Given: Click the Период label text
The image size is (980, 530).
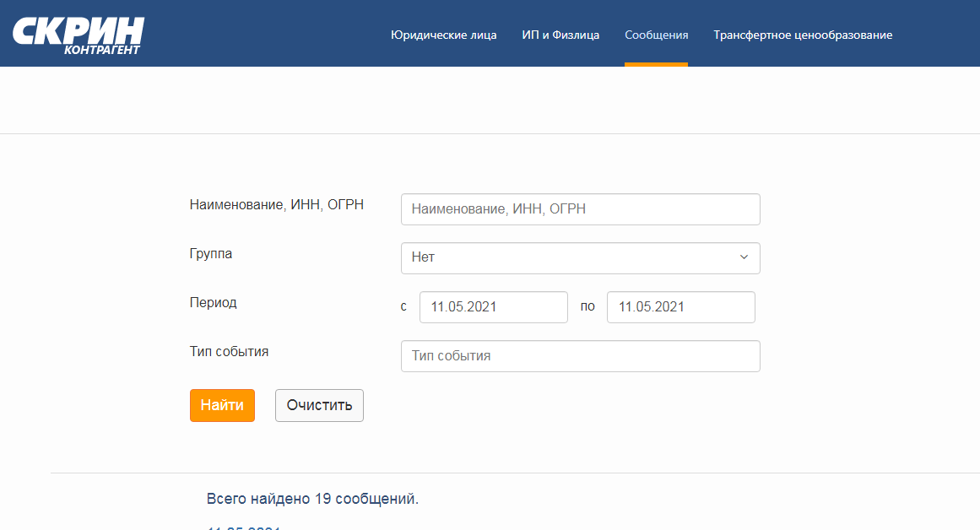Looking at the screenshot, I should tap(214, 302).
